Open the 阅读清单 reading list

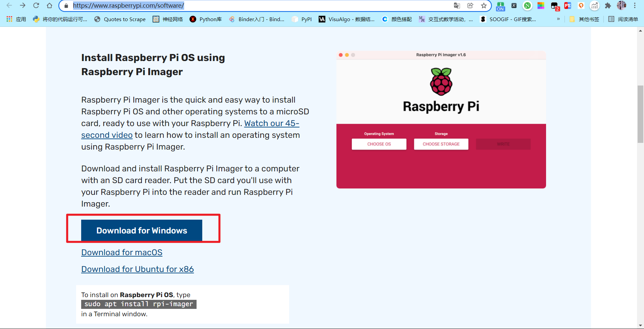click(x=623, y=19)
